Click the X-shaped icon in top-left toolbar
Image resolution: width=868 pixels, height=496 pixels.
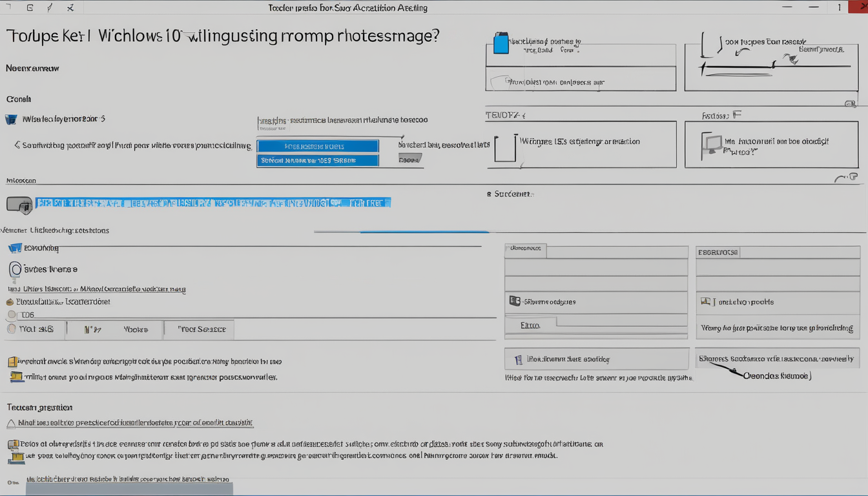tap(70, 8)
